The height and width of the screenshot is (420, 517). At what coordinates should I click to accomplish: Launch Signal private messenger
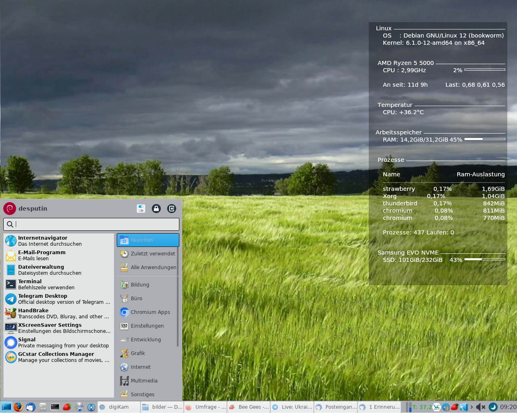59,343
